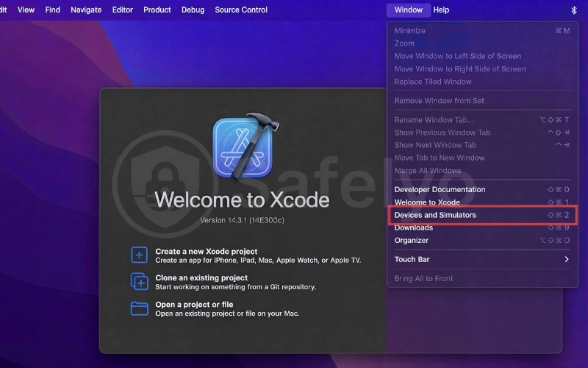This screenshot has height=368, width=588.
Task: Select Show Previous Window Tab entry
Action: [482, 132]
